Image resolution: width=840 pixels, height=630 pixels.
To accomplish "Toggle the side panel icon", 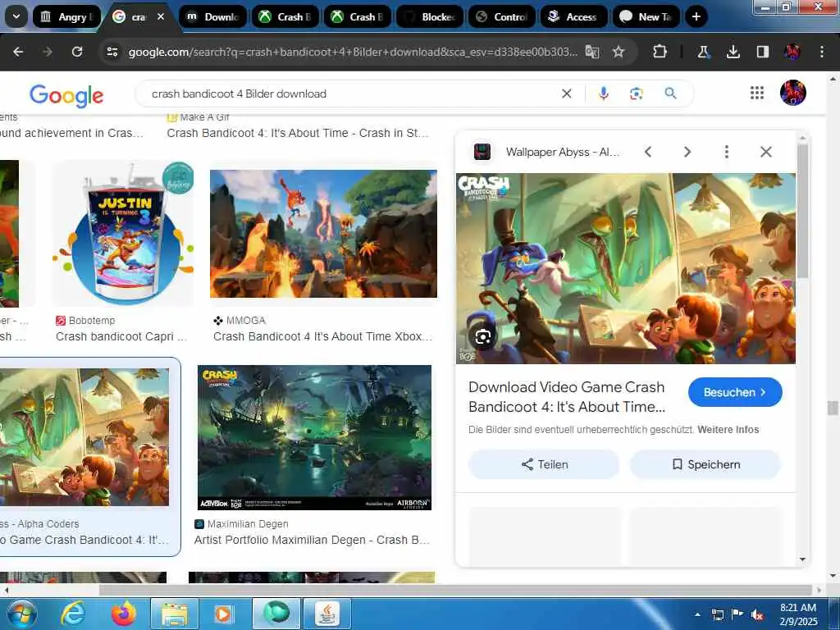I will pos(762,52).
